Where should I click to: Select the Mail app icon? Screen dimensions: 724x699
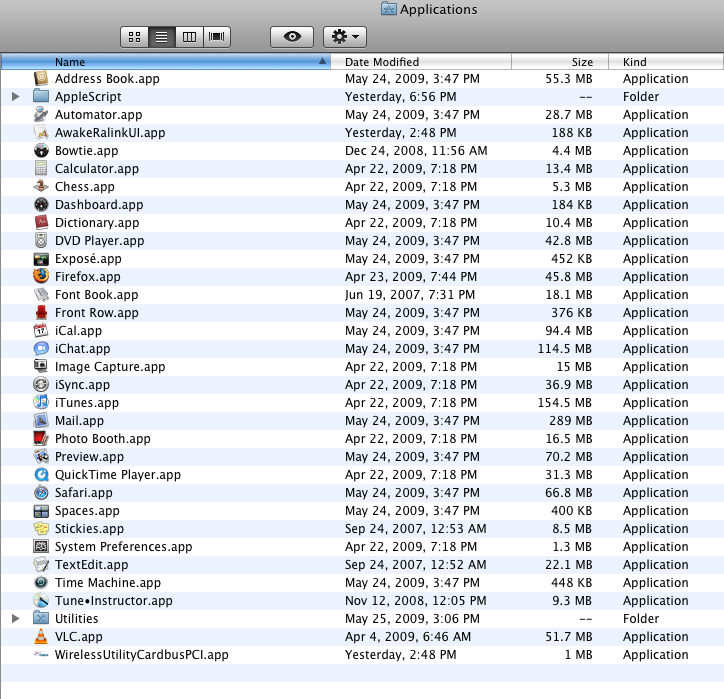[x=41, y=421]
